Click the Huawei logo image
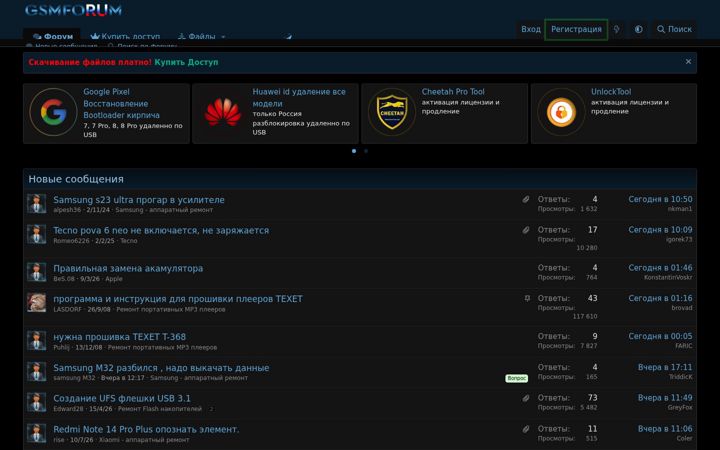Image resolution: width=720 pixels, height=450 pixels. (x=223, y=112)
